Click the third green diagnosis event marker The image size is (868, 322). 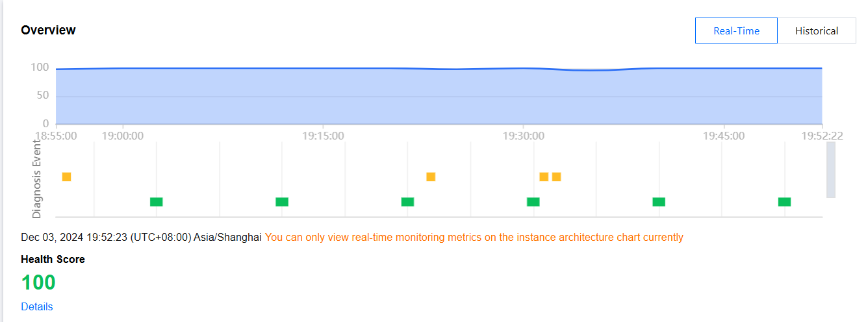point(407,202)
